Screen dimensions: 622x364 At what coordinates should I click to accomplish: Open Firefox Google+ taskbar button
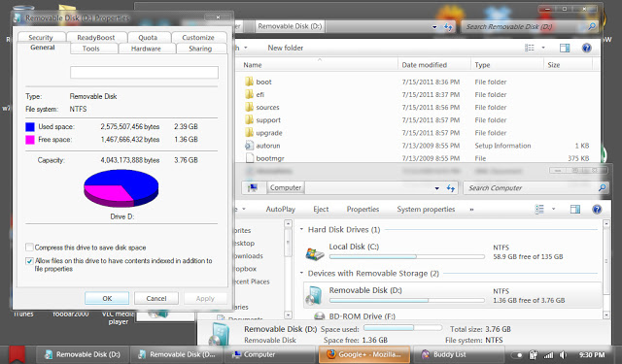[x=363, y=354]
